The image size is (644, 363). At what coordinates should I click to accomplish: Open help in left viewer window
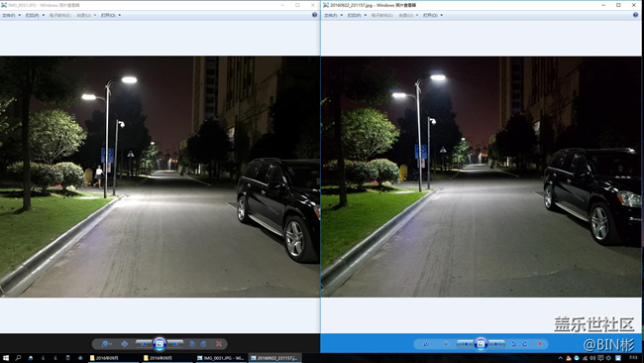tap(315, 15)
